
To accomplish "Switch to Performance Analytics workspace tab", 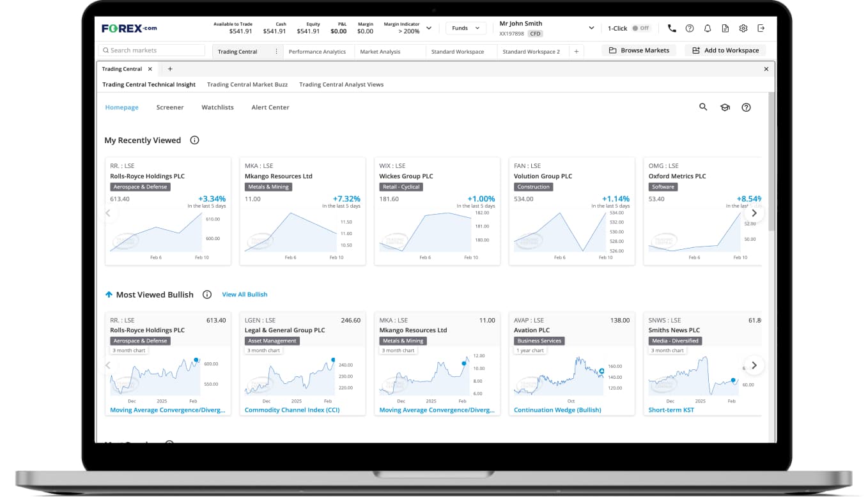I will coord(317,52).
